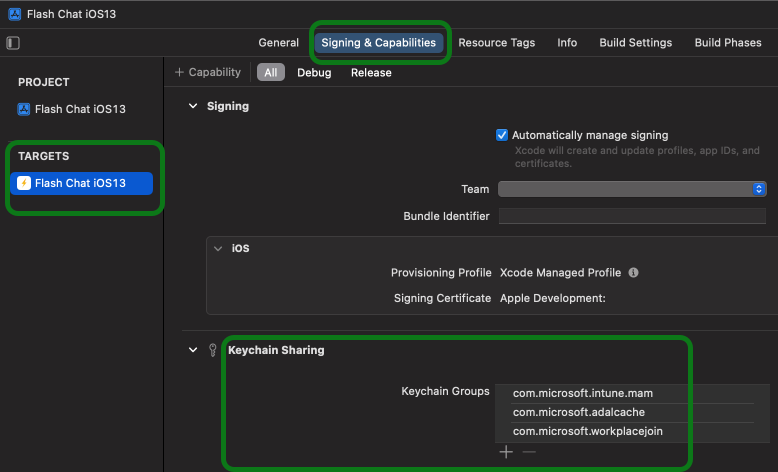Click the Provisioning Profile info icon
Screen dimensions: 778x472
point(634,272)
